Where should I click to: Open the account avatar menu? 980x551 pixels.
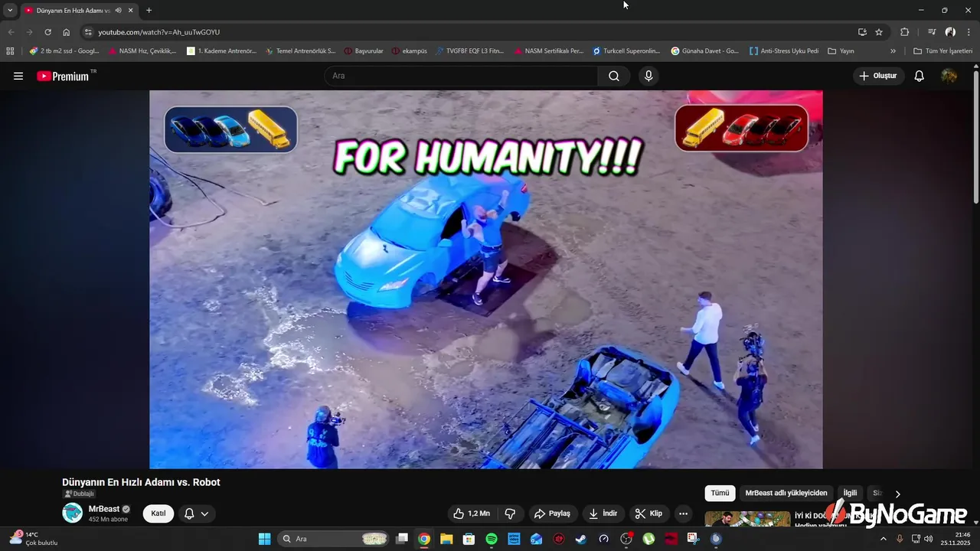tap(949, 76)
